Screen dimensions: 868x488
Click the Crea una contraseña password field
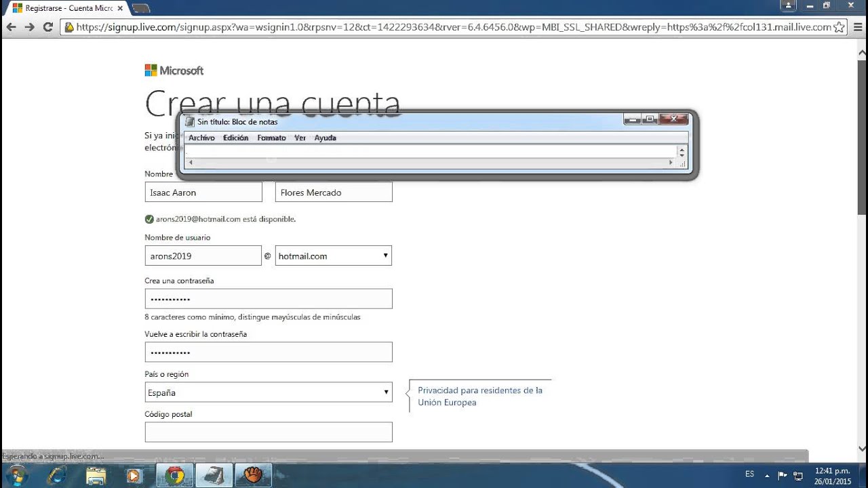click(x=269, y=299)
